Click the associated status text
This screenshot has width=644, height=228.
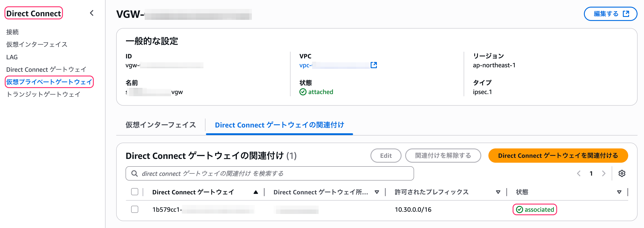tap(539, 210)
